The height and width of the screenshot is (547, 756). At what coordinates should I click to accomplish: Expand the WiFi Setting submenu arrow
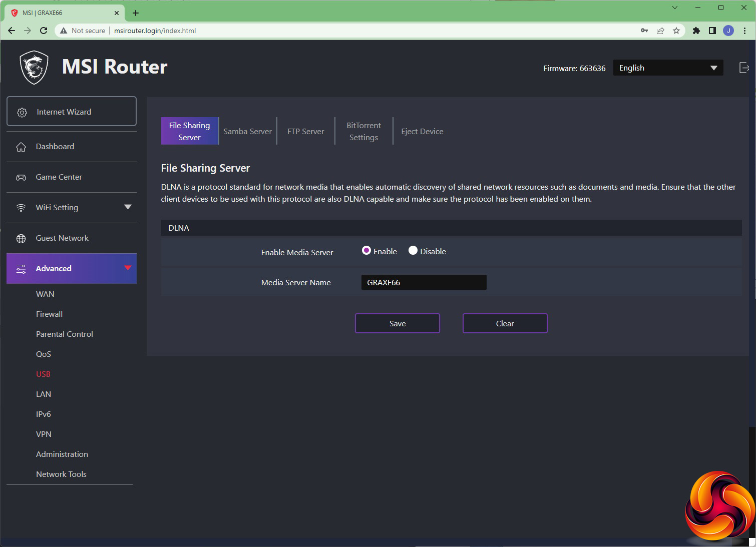[128, 207]
